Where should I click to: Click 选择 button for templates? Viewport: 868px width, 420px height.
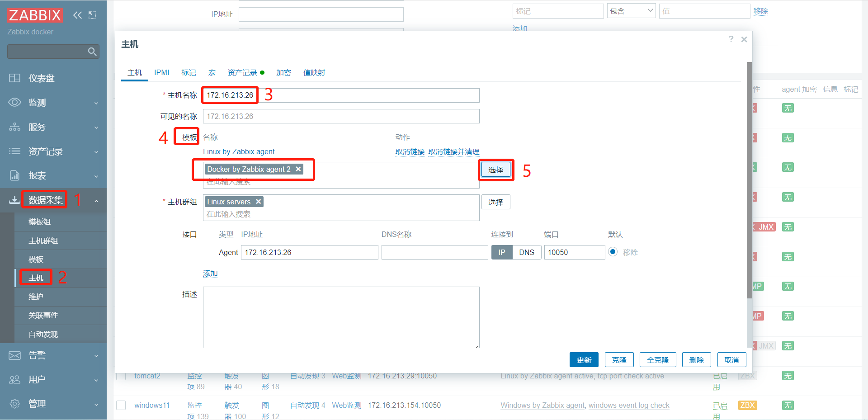[496, 170]
